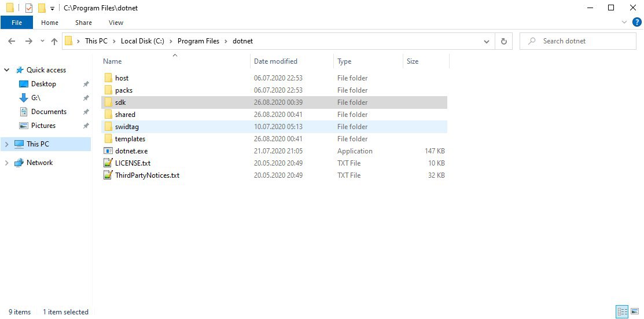Screen dimensions: 644x319
Task: Expand the This PC tree node
Action: click(6, 144)
